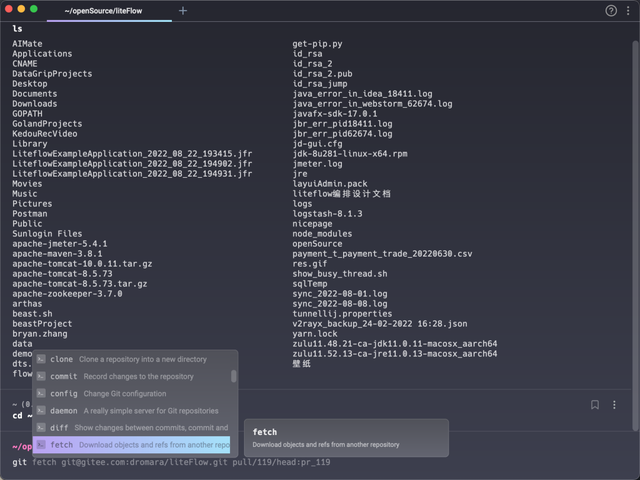640x480 pixels.
Task: Click the terminal icon beside clone suggestion
Action: tap(41, 359)
